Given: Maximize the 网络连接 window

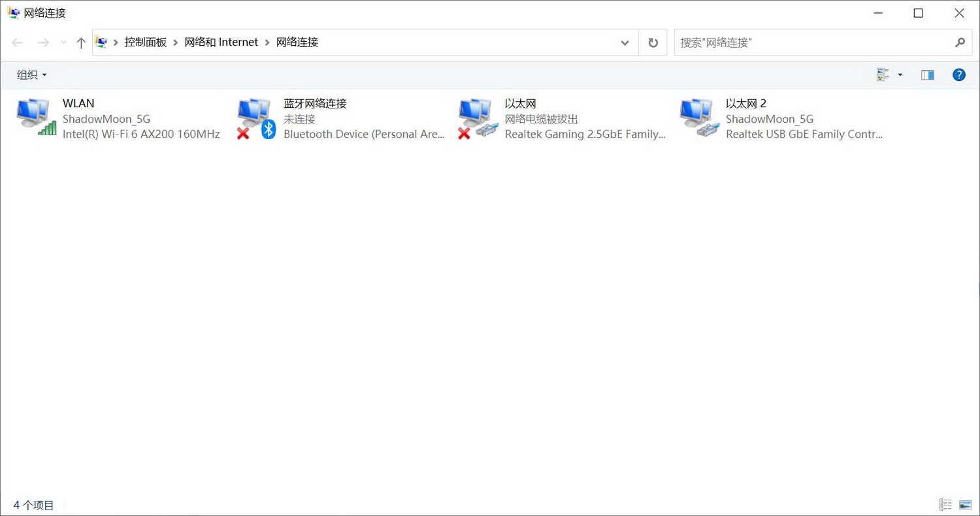Looking at the screenshot, I should 918,13.
